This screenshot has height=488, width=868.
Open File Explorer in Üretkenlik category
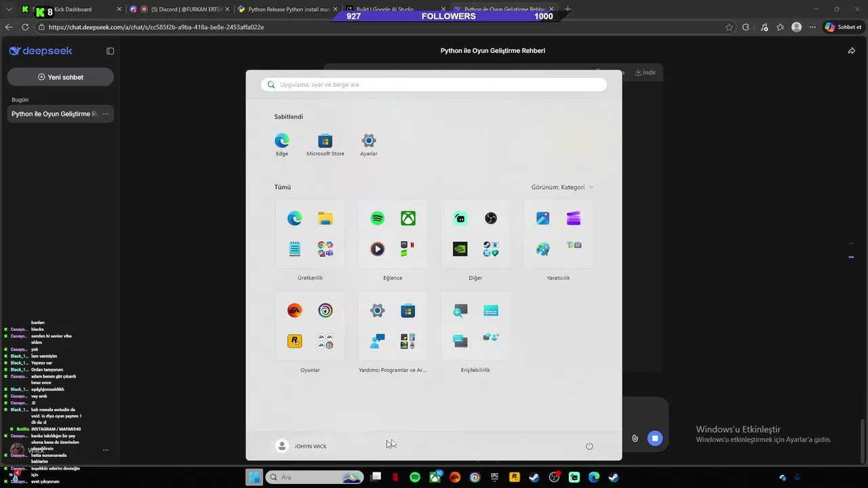pos(325,218)
